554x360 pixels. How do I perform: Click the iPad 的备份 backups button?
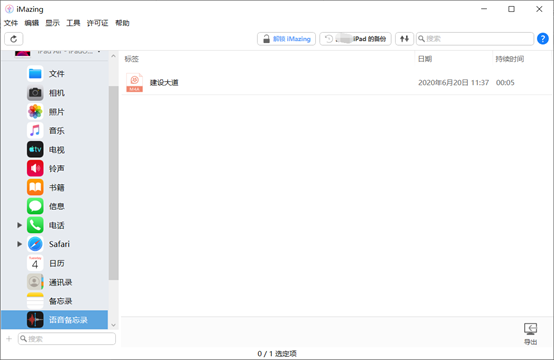[355, 39]
